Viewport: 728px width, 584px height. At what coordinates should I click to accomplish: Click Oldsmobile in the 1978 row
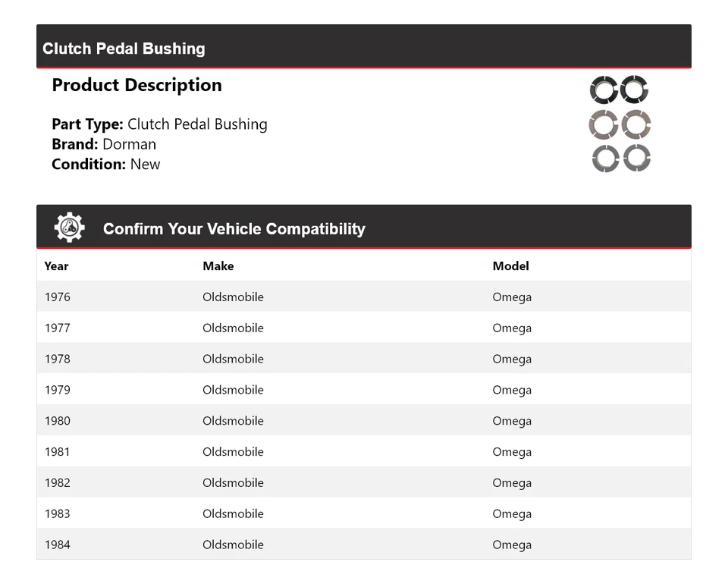tap(233, 359)
